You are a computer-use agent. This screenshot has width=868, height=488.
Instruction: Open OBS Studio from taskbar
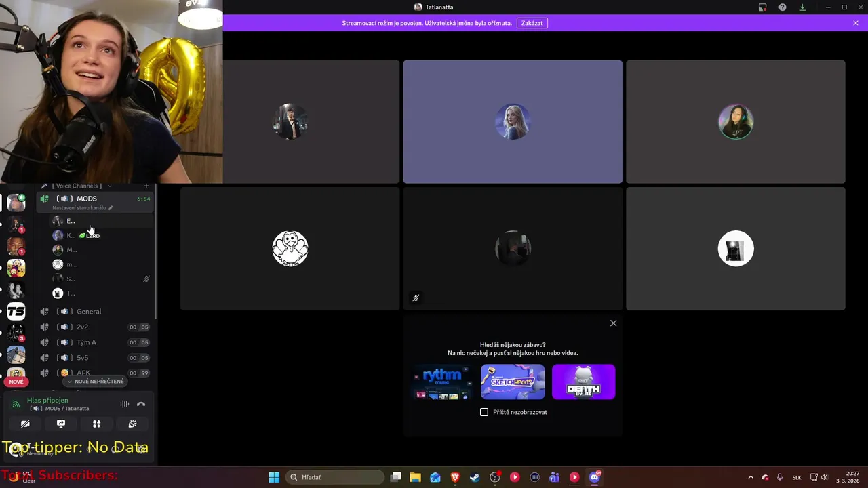(x=495, y=477)
